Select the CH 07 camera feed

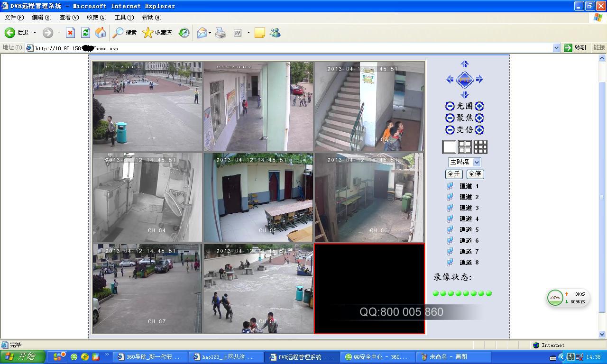tap(147, 289)
